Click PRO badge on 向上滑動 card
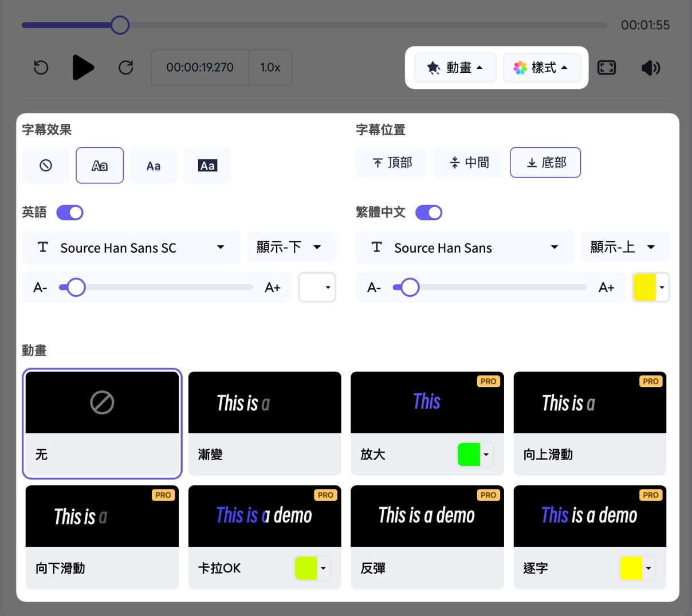Viewport: 692px width, 616px height. (651, 381)
